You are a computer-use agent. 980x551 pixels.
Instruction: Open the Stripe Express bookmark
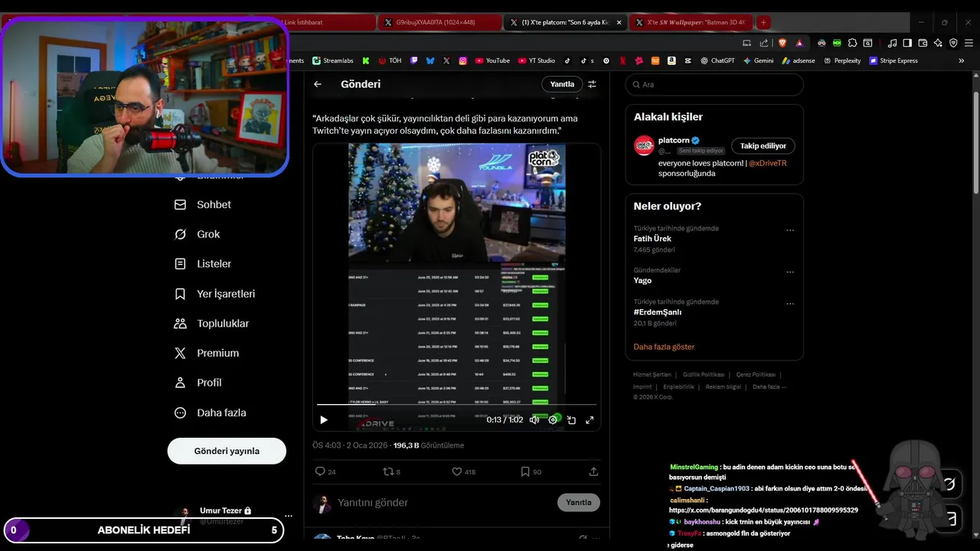893,60
